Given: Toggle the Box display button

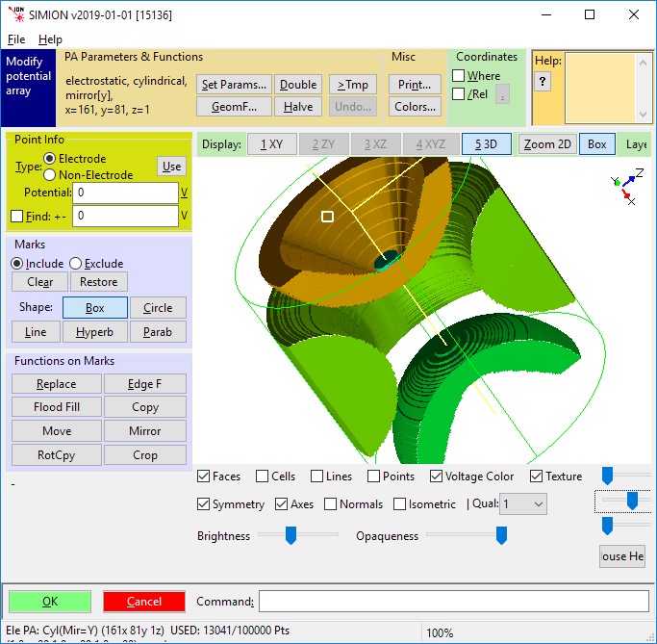Looking at the screenshot, I should 597,144.
